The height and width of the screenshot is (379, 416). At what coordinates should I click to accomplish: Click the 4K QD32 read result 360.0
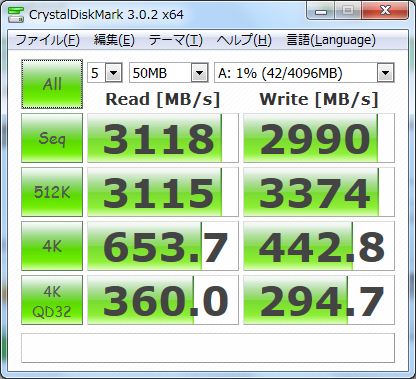pyautogui.click(x=163, y=300)
